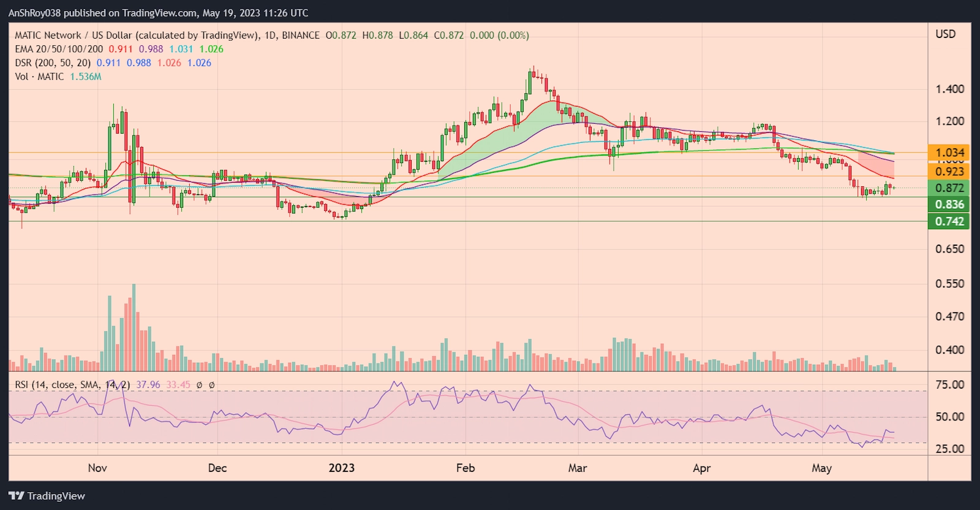980x510 pixels.
Task: Toggle the DSR (200, 50, 20) indicator legend
Action: click(53, 63)
